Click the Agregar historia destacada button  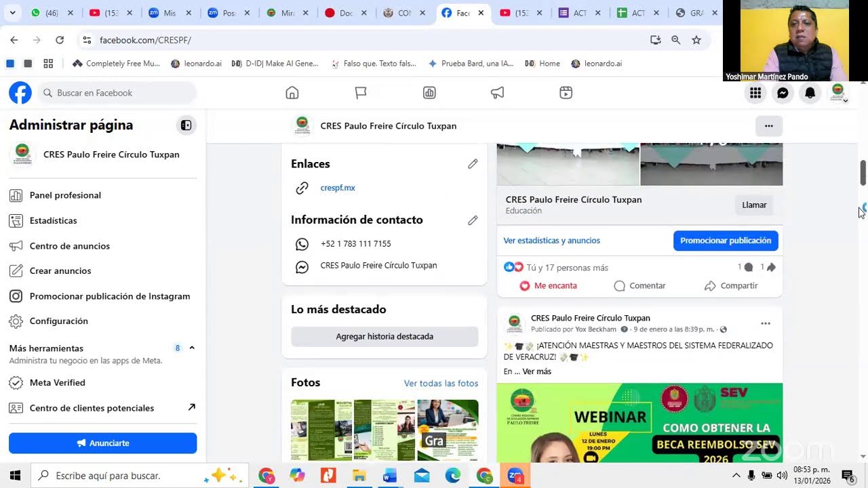[384, 336]
